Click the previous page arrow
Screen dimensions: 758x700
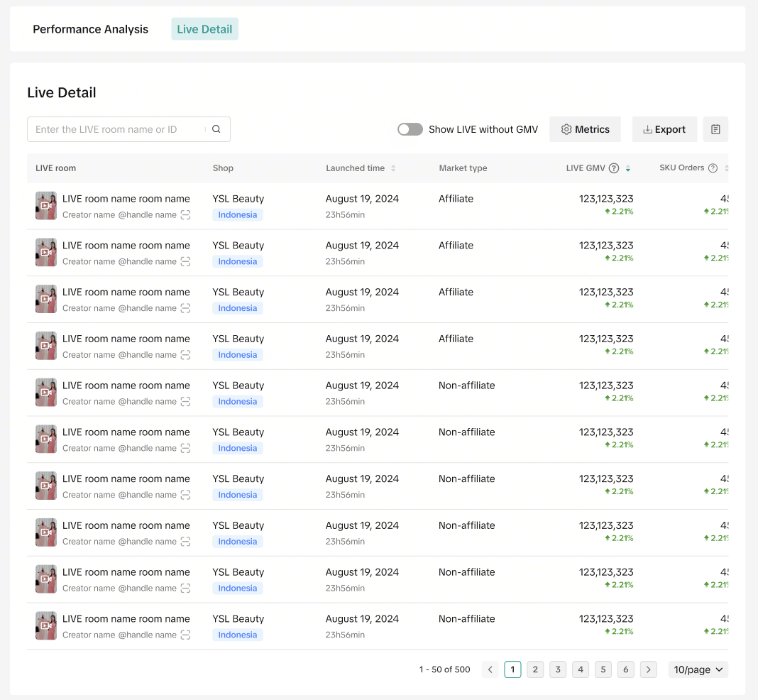[490, 669]
